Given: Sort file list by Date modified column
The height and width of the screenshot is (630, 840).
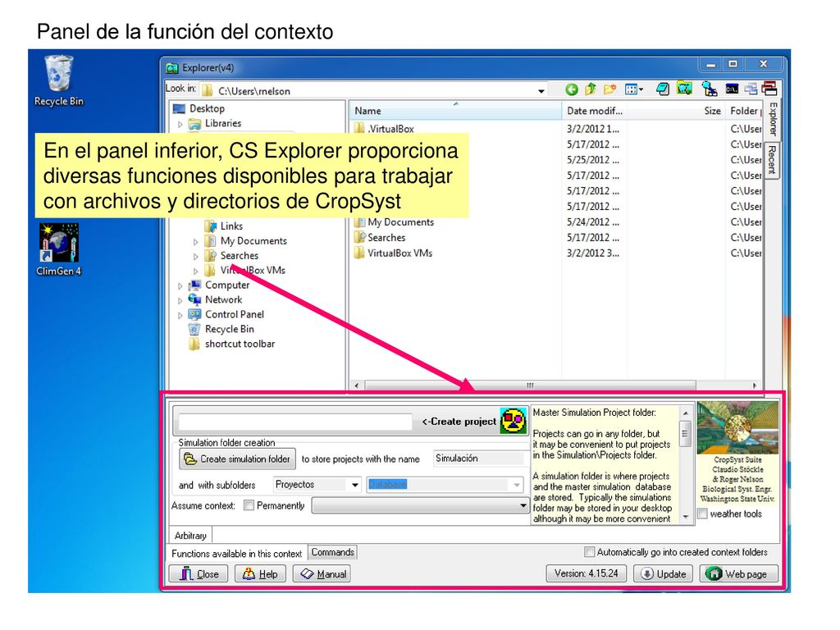Looking at the screenshot, I should pos(595,111).
